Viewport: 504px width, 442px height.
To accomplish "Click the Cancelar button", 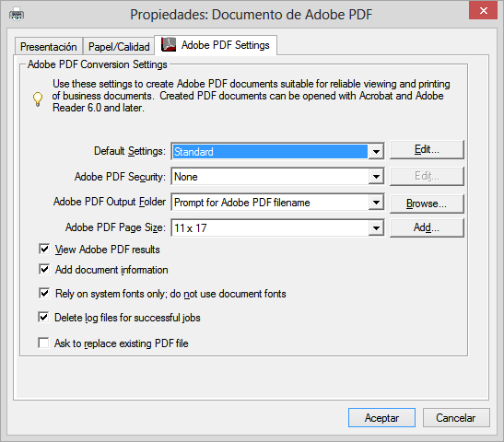I will pos(456,417).
